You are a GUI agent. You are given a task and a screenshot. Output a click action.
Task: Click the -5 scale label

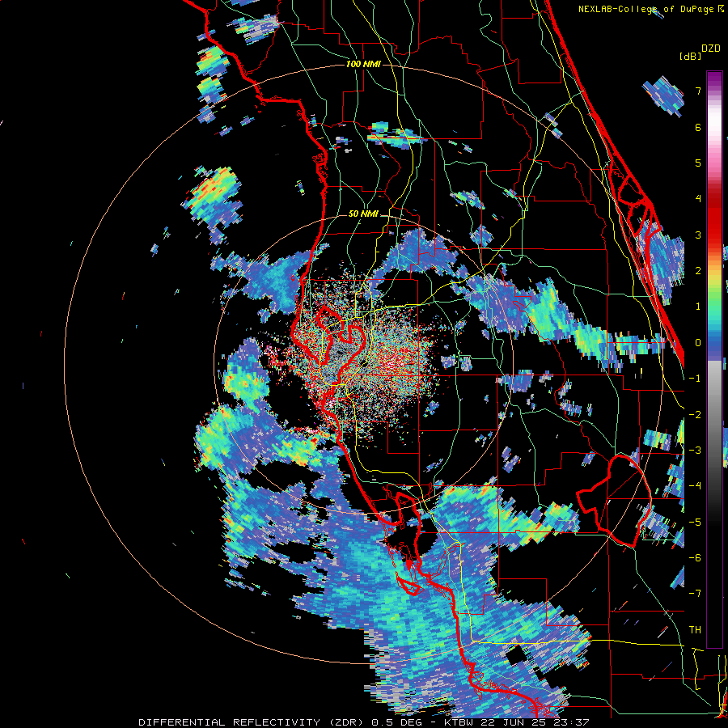695,523
